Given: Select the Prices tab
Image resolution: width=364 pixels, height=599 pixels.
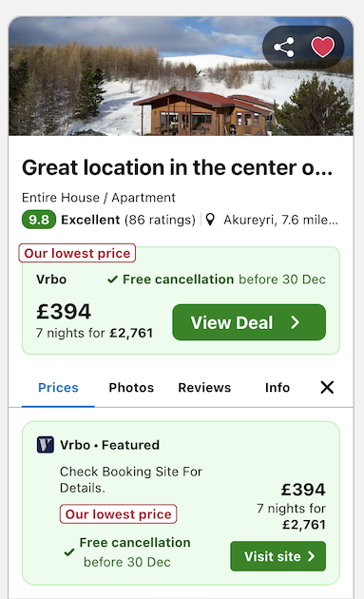Looking at the screenshot, I should pyautogui.click(x=58, y=387).
